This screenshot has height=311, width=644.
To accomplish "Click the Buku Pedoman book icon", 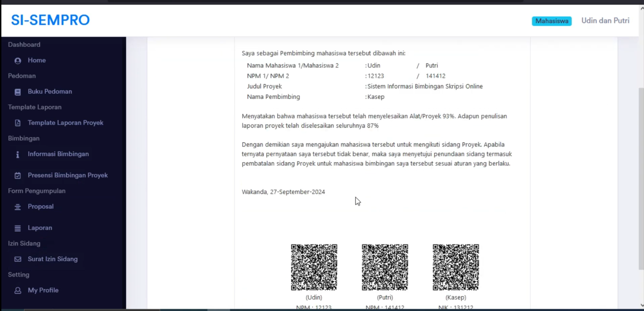I will 18,92.
